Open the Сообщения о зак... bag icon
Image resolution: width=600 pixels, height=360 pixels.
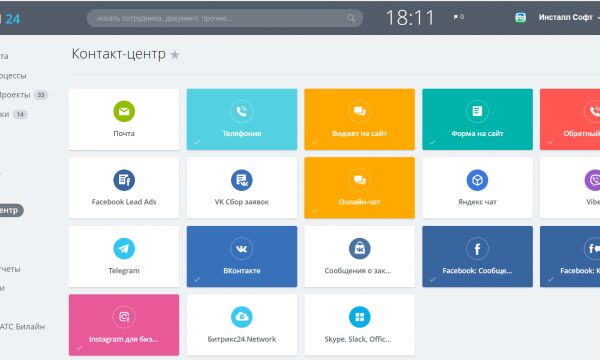pos(359,248)
